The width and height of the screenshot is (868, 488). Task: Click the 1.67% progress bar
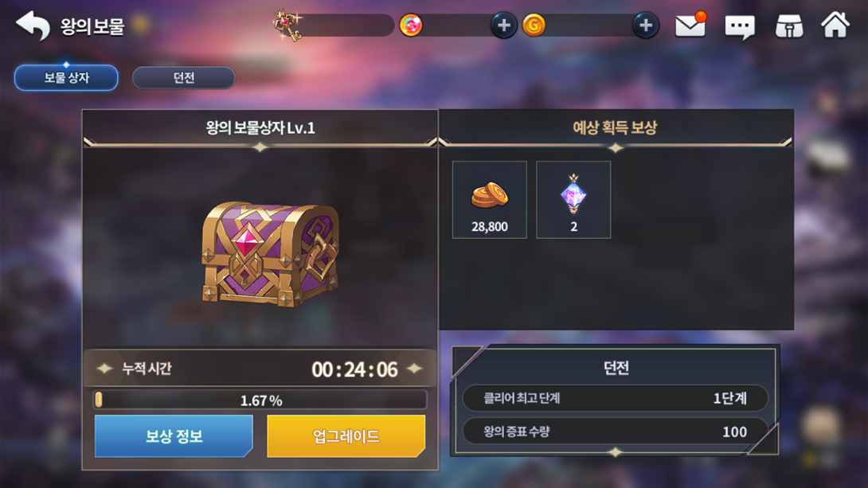click(x=260, y=400)
